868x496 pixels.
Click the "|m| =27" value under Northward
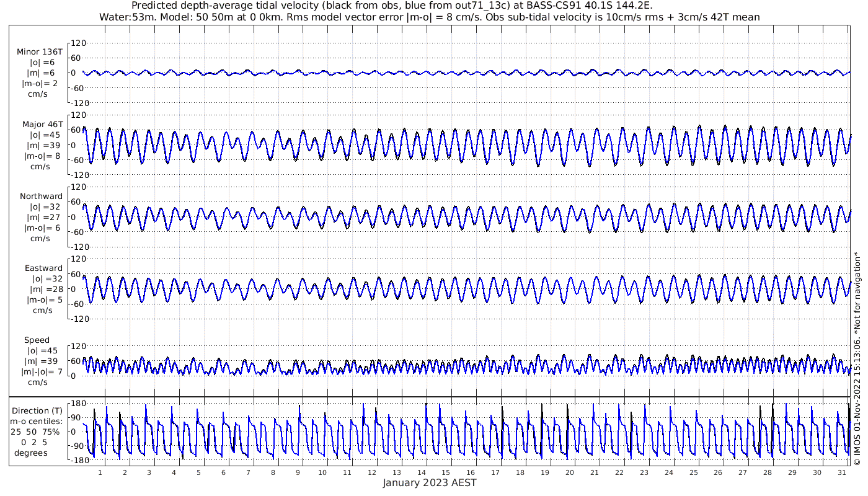(x=42, y=218)
